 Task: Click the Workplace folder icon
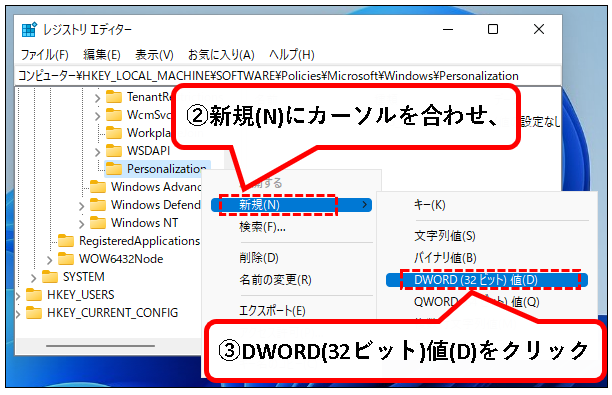(x=114, y=133)
